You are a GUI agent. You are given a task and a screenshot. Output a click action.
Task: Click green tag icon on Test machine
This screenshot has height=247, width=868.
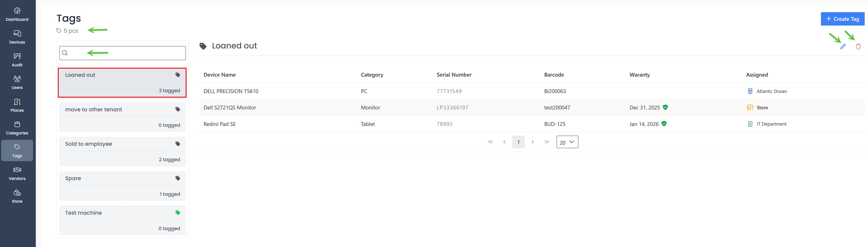click(x=177, y=213)
